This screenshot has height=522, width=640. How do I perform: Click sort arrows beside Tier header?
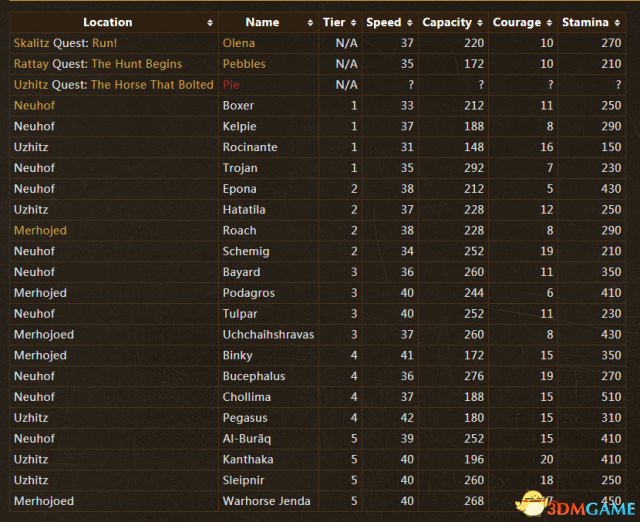click(353, 23)
